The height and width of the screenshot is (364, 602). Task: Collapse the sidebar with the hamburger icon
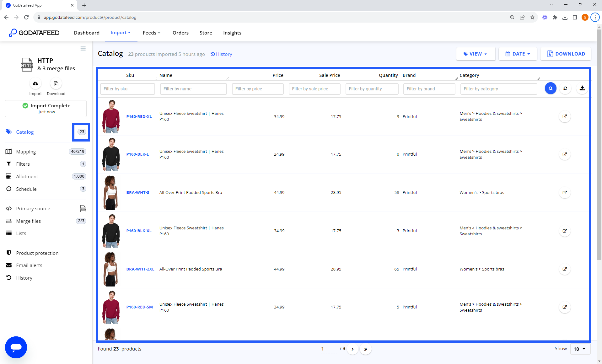(x=83, y=49)
